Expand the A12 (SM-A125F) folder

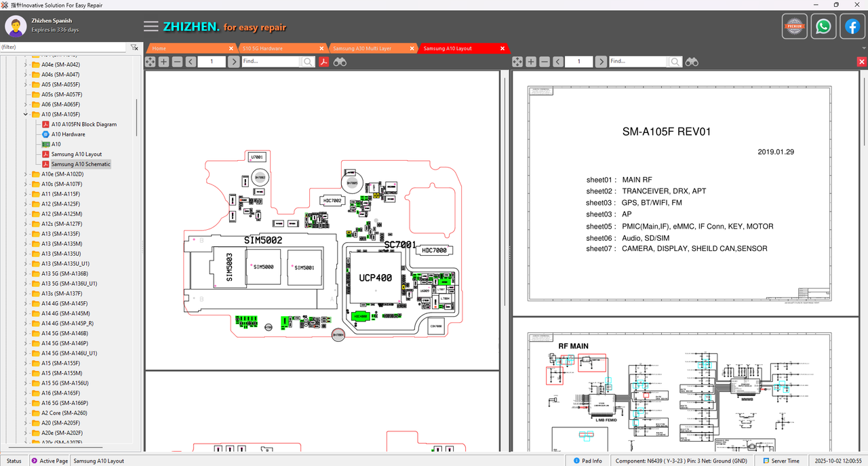pyautogui.click(x=26, y=204)
